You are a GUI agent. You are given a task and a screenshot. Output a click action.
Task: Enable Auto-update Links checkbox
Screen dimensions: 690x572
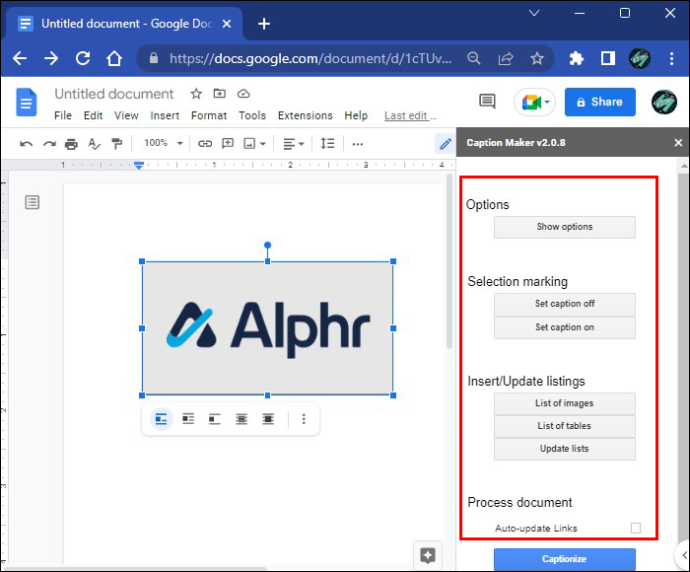[635, 528]
